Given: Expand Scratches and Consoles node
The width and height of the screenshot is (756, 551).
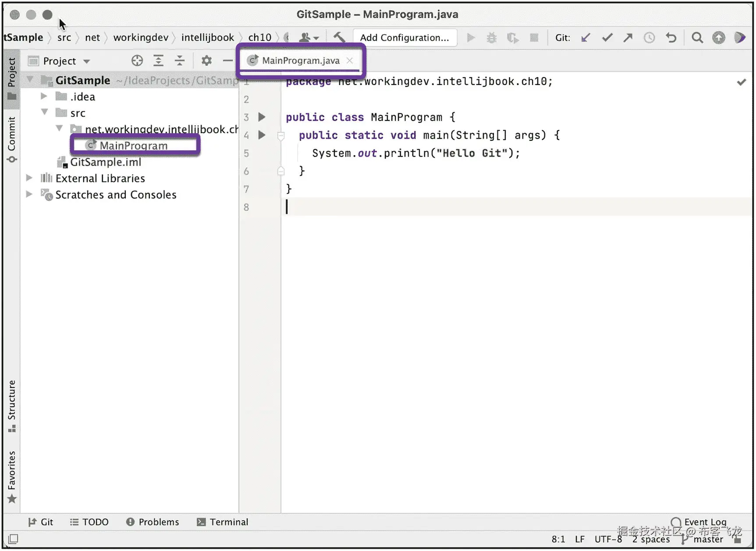Looking at the screenshot, I should coord(29,194).
